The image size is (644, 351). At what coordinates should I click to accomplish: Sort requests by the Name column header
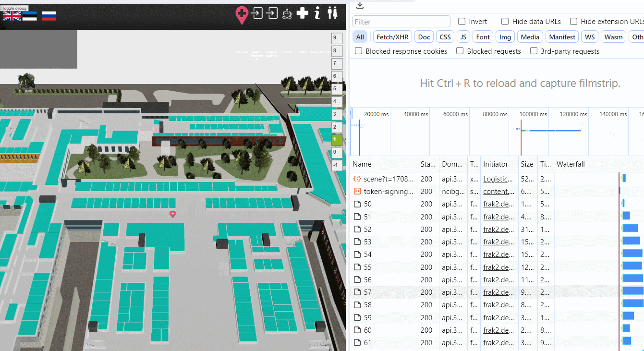pos(362,164)
